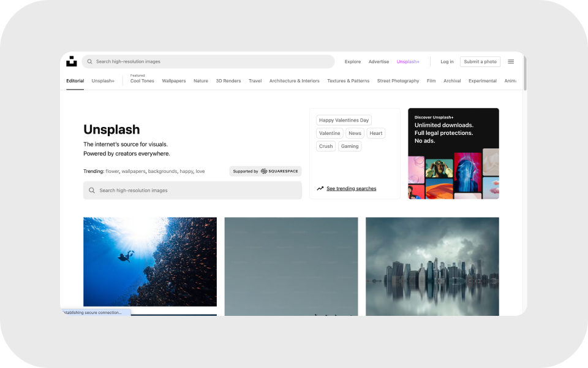The image size is (588, 368).
Task: Select the Textures & Patterns tab
Action: click(x=348, y=81)
